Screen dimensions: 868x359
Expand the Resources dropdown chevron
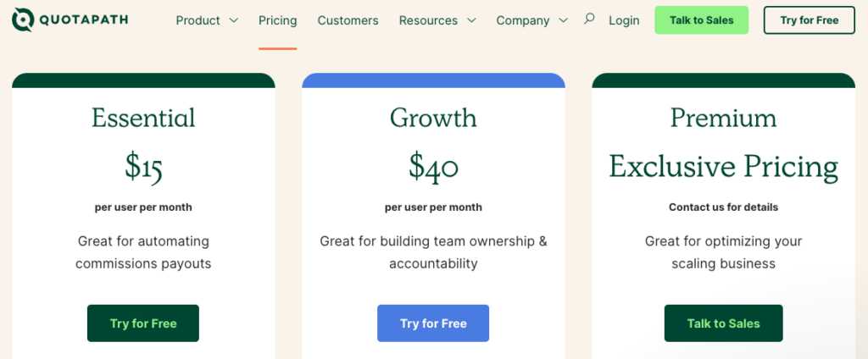pos(471,20)
